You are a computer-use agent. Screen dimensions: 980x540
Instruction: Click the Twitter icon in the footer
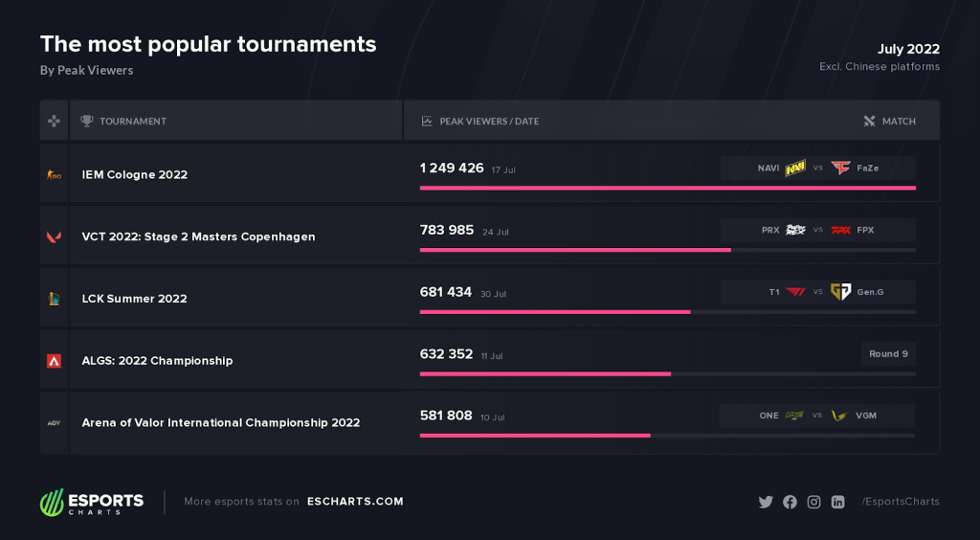click(766, 502)
